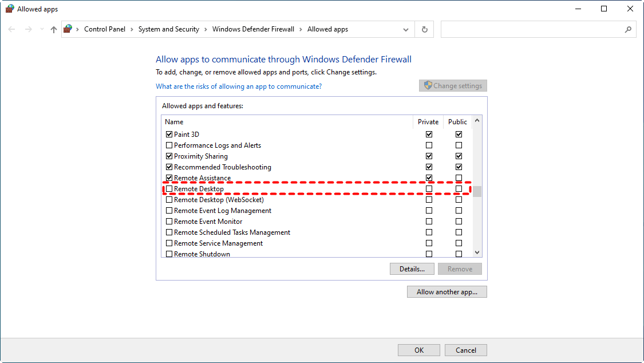
Task: Open chevron menu after System and Security
Action: click(x=206, y=29)
